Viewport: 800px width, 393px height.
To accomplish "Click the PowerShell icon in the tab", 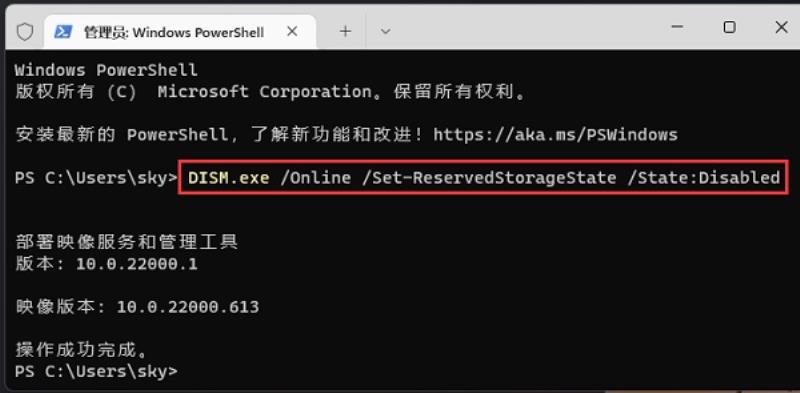I will pos(63,32).
